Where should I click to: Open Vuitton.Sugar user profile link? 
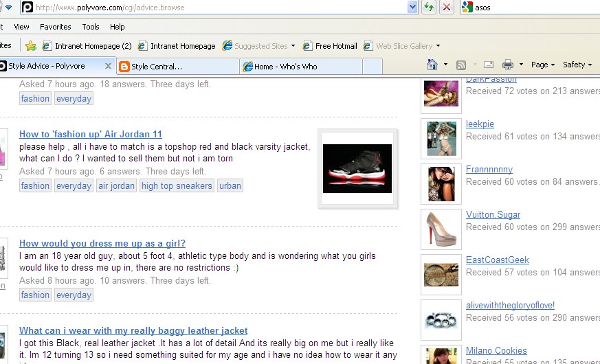pyautogui.click(x=493, y=215)
